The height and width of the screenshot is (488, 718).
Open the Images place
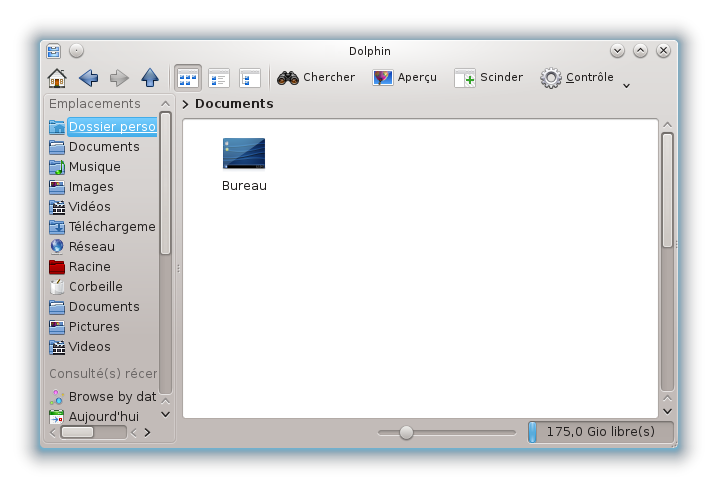coord(103,187)
